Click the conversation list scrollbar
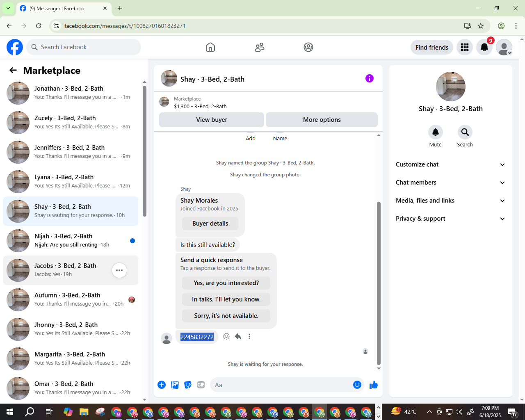 click(x=144, y=151)
